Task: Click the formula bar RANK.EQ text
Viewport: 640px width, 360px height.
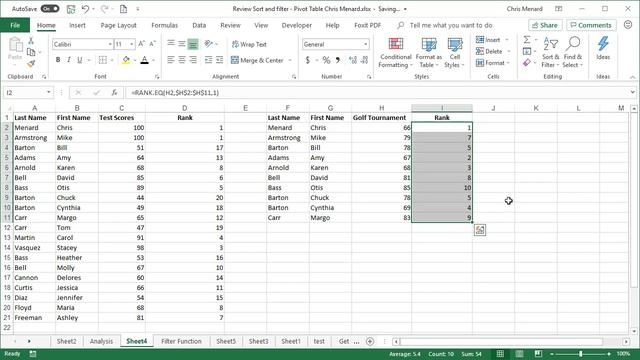Action: [175, 93]
